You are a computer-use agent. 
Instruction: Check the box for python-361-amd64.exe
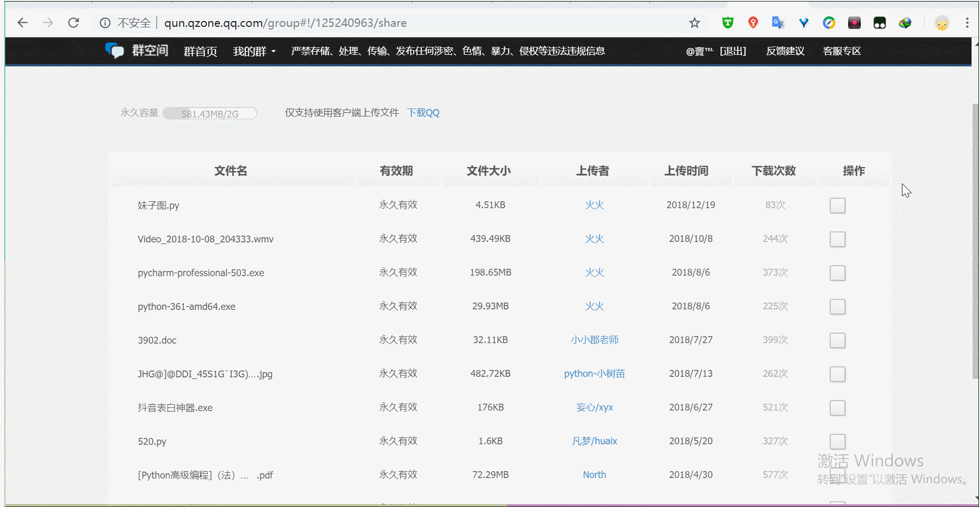(838, 307)
